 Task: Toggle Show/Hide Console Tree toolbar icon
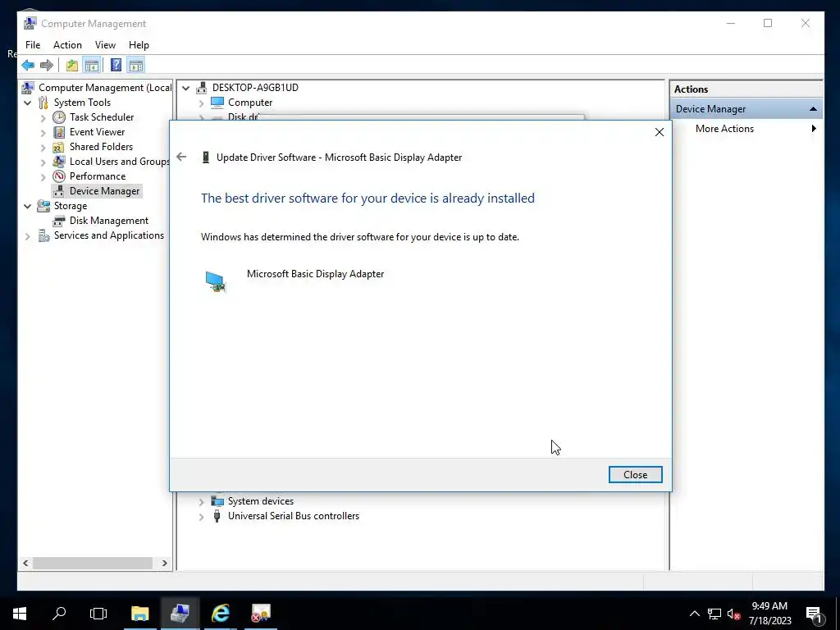click(92, 66)
